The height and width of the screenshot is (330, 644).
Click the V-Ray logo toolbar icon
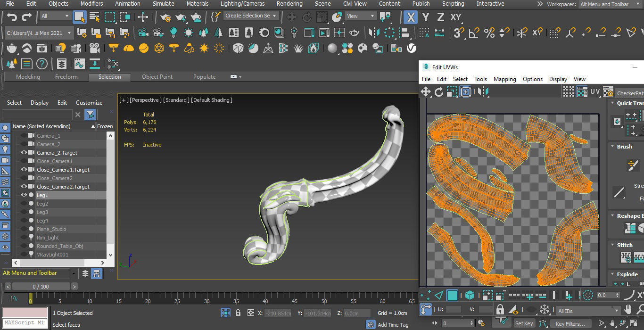411,48
